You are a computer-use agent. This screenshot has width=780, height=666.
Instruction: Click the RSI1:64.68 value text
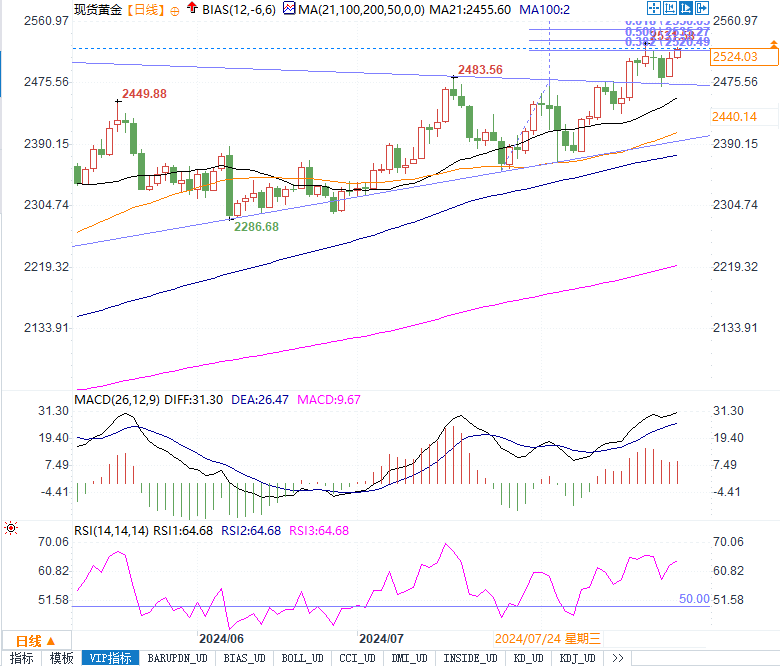coord(183,531)
